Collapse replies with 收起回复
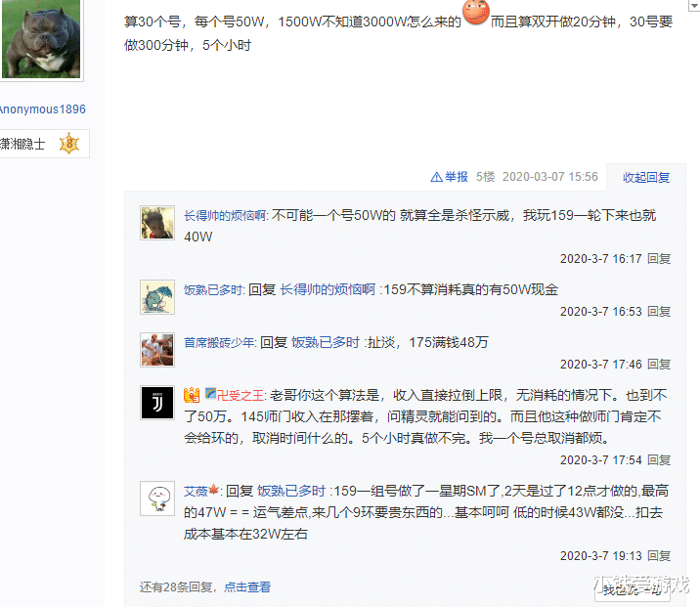The width and height of the screenshot is (700, 607). (x=646, y=178)
